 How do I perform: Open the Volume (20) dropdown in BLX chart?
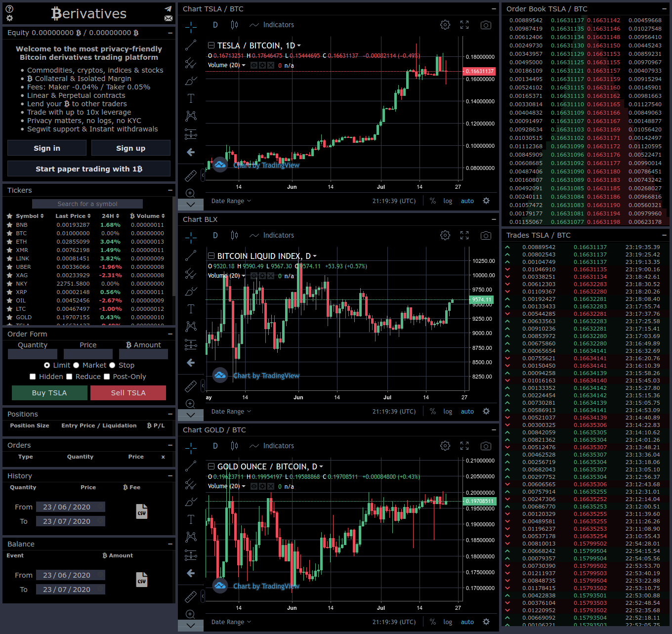click(244, 276)
